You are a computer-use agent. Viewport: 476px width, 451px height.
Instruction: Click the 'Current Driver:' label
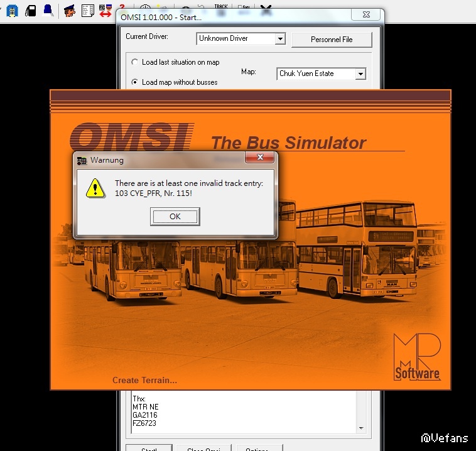(x=146, y=36)
